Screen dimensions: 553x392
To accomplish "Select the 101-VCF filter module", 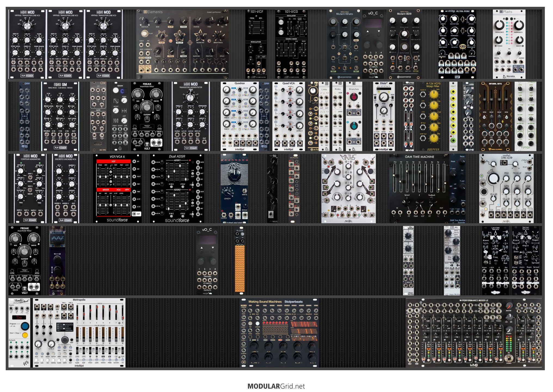I will click(x=256, y=44).
